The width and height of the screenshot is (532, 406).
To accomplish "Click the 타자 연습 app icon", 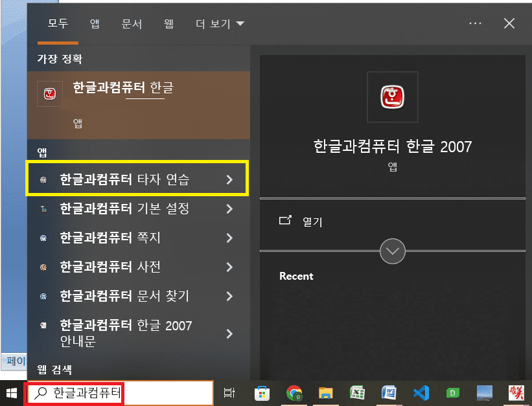I will (43, 180).
